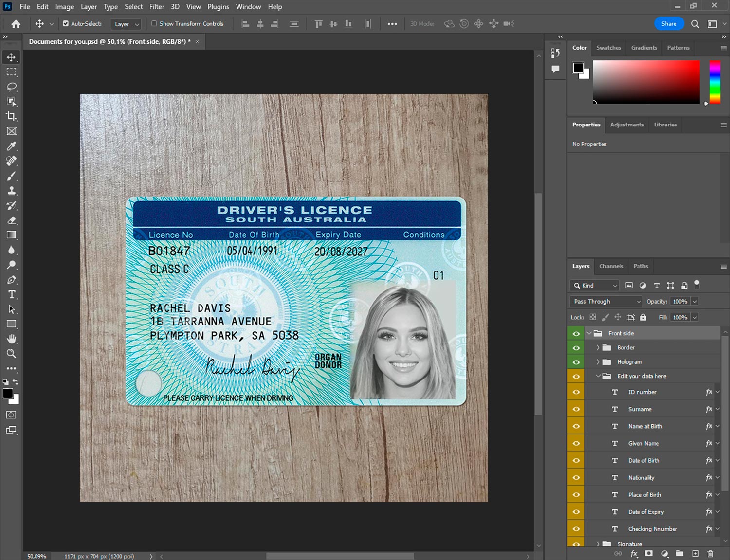The image size is (730, 560).
Task: Switch to the Hand tool
Action: [11, 339]
